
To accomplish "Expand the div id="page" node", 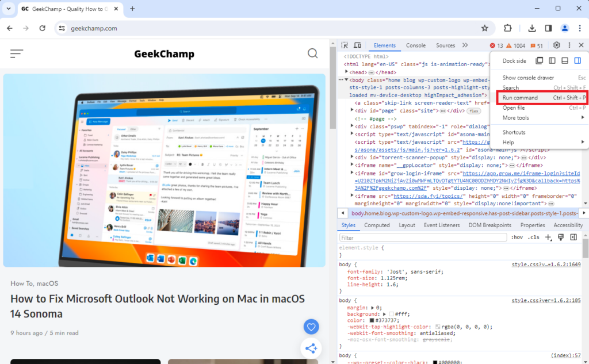I will (x=350, y=110).
